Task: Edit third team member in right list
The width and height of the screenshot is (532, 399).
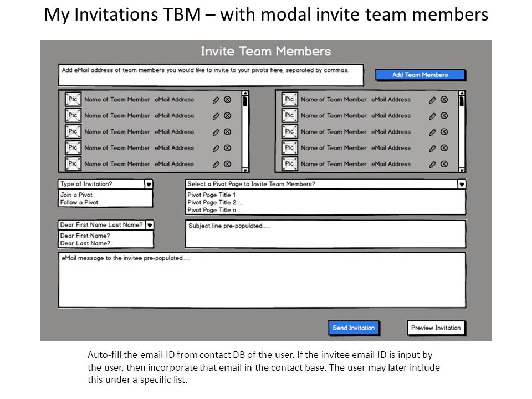Action: [x=432, y=132]
